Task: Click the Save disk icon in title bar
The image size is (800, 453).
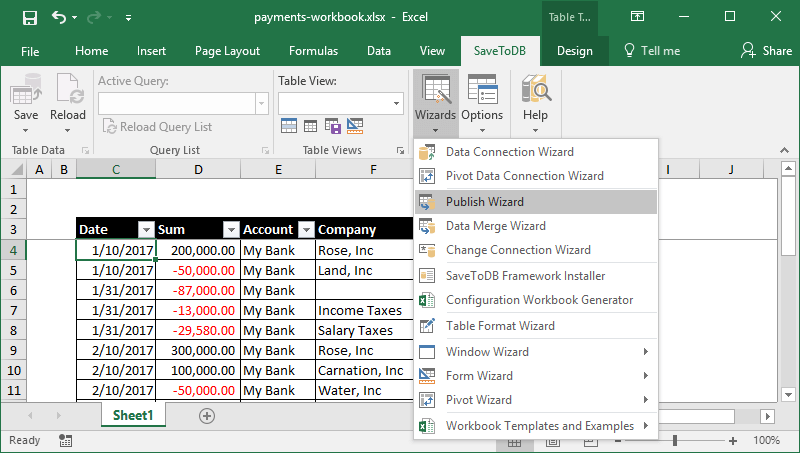Action: [x=30, y=18]
